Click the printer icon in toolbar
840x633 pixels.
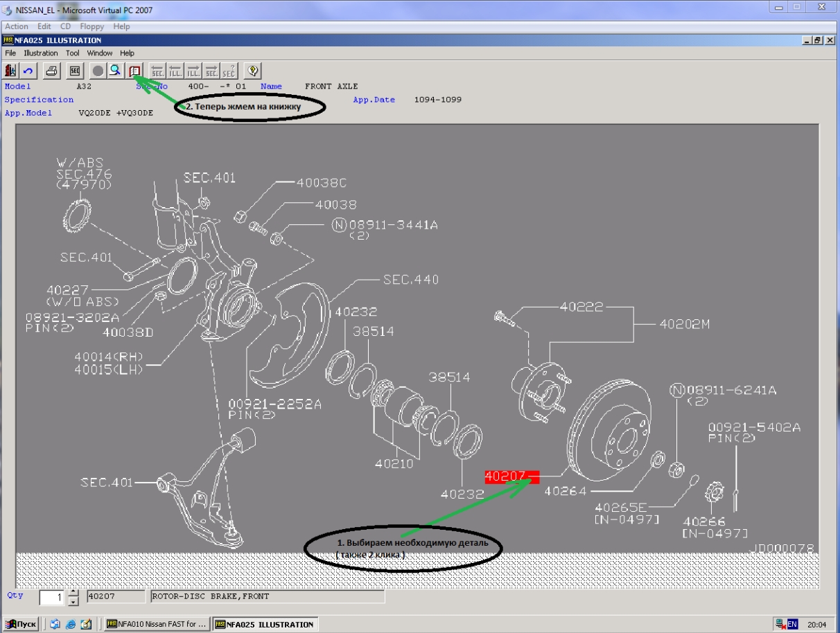click(52, 71)
